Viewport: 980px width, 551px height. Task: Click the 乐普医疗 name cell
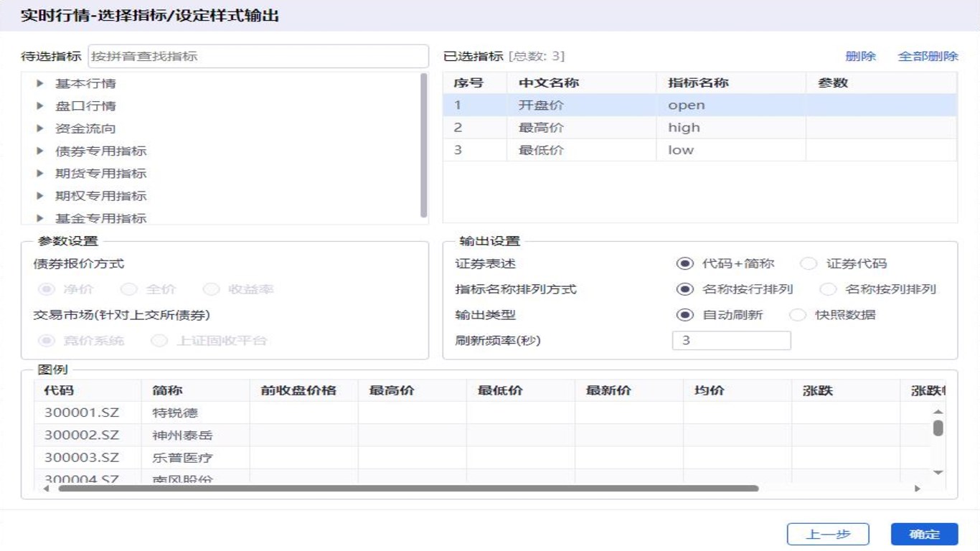pos(195,457)
